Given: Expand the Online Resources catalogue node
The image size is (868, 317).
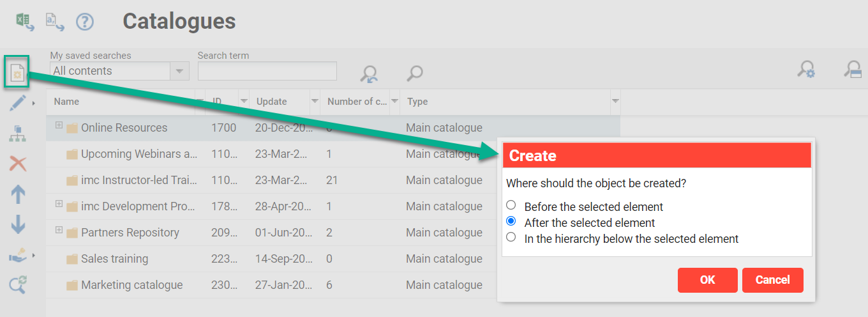Looking at the screenshot, I should pos(59,125).
